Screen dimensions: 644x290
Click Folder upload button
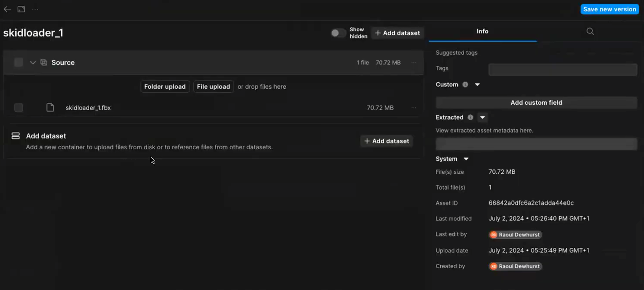tap(165, 87)
